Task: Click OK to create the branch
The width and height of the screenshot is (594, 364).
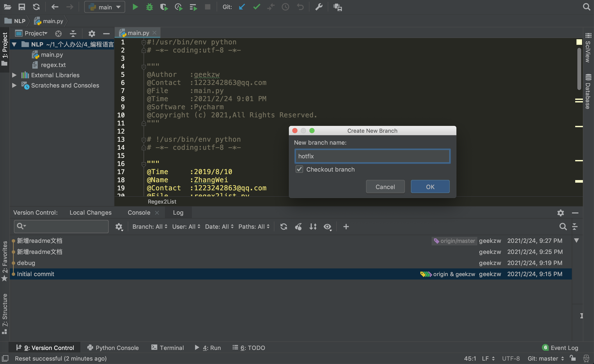Action: click(x=430, y=186)
